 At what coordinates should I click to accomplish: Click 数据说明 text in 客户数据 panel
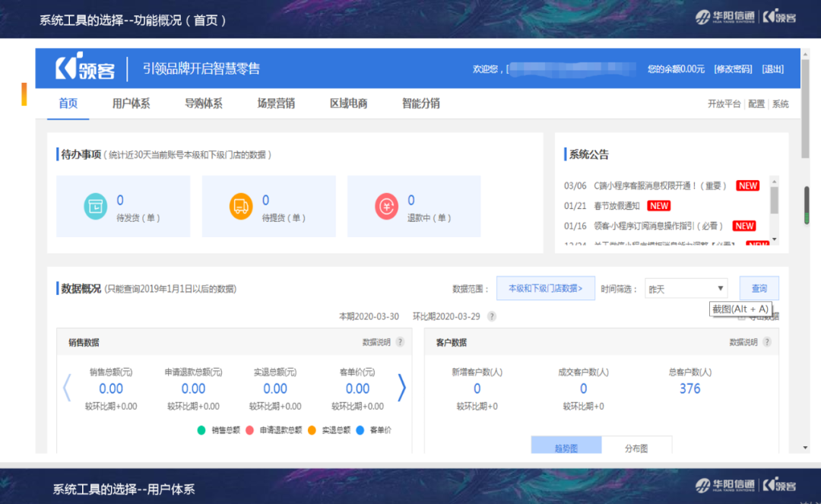coord(743,342)
